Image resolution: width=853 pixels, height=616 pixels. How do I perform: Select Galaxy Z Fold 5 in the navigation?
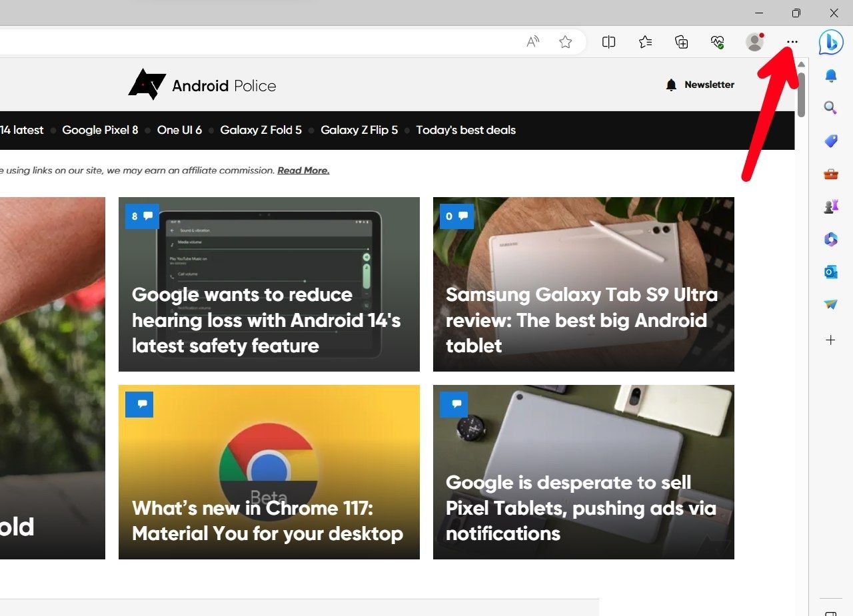[261, 130]
